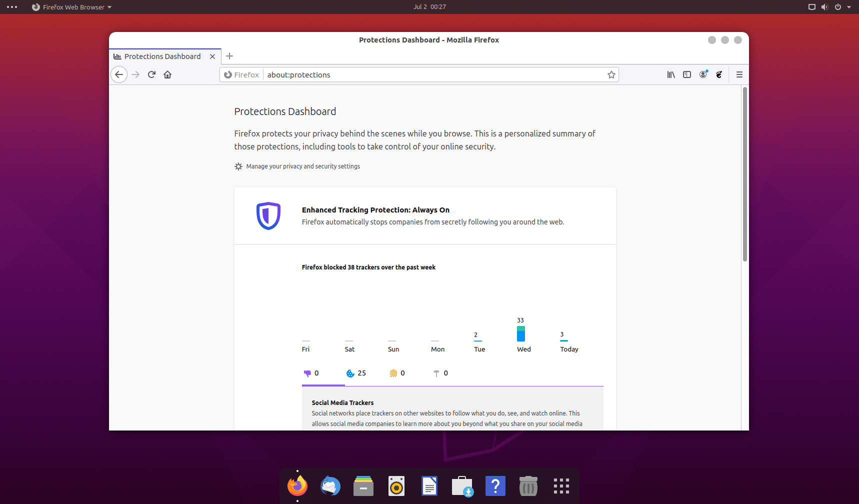Click the settings gear next to Manage privacy
This screenshot has width=859, height=504.
coord(238,166)
